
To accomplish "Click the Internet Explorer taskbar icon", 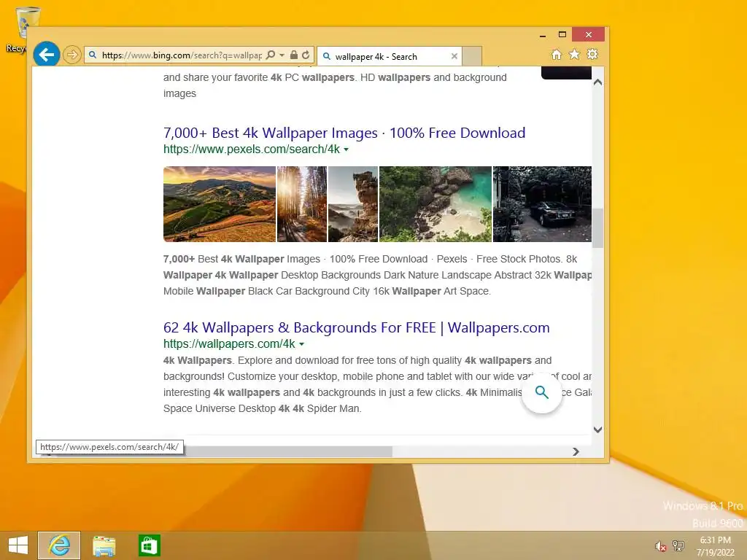I will coord(59,545).
